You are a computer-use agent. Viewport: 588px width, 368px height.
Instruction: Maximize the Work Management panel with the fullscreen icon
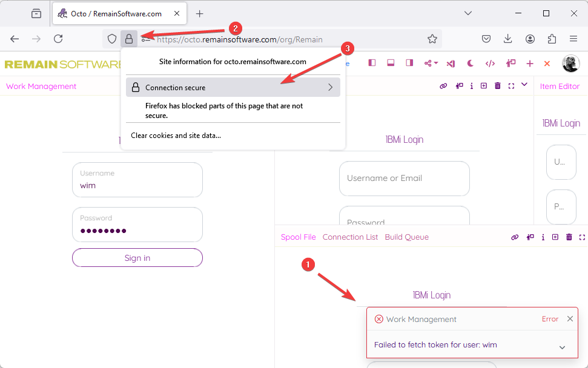(511, 86)
